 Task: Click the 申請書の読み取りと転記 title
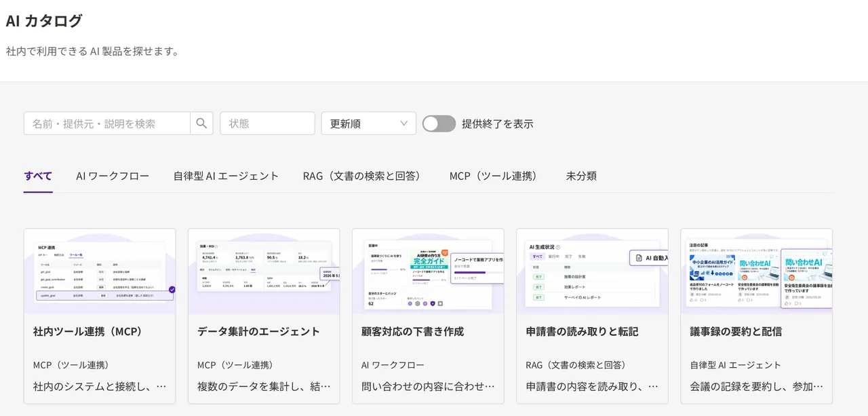(x=582, y=331)
